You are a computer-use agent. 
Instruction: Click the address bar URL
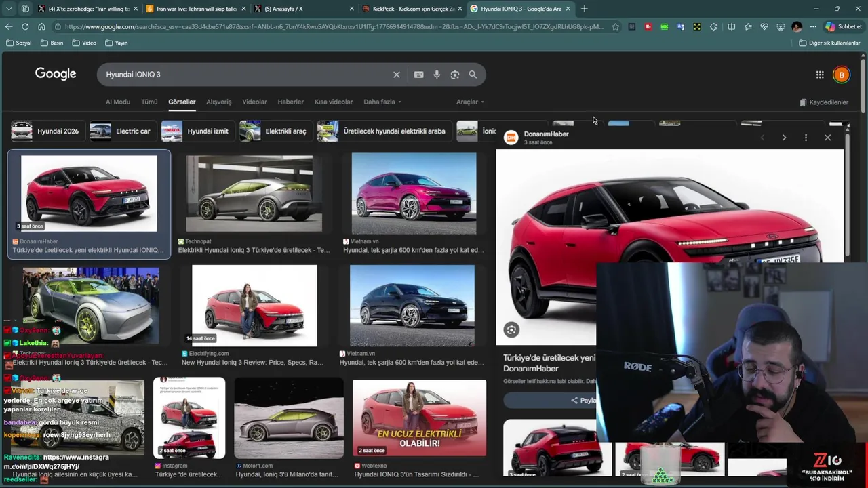(x=332, y=26)
